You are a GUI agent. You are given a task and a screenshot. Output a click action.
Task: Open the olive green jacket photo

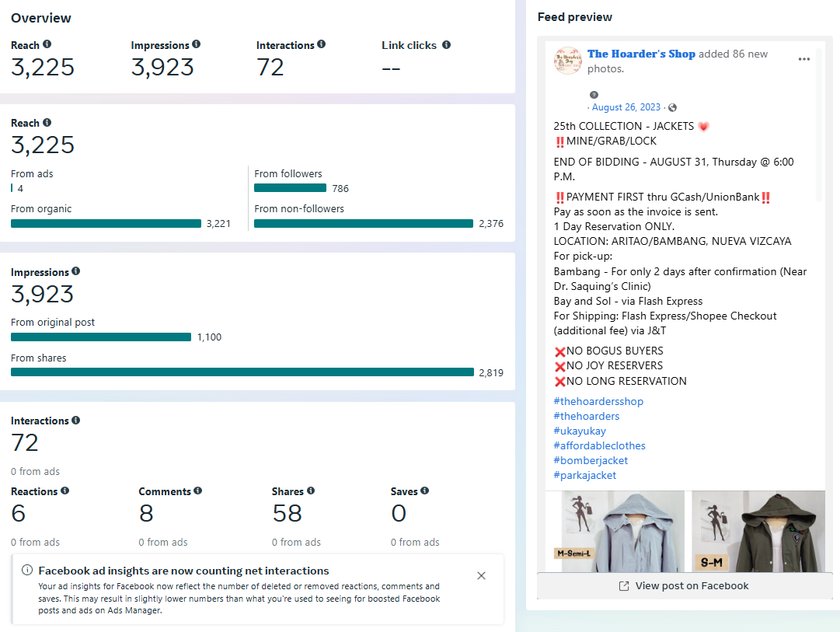[x=758, y=532]
